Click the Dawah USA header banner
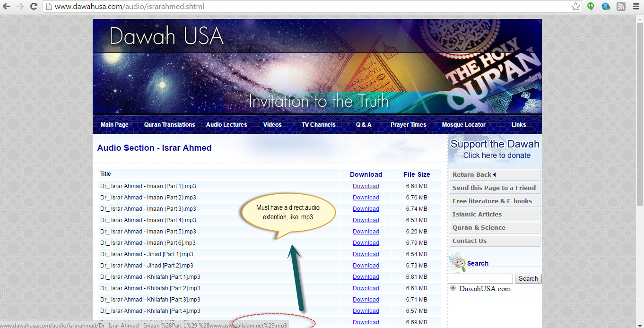Image resolution: width=644 pixels, height=328 pixels. [317, 66]
